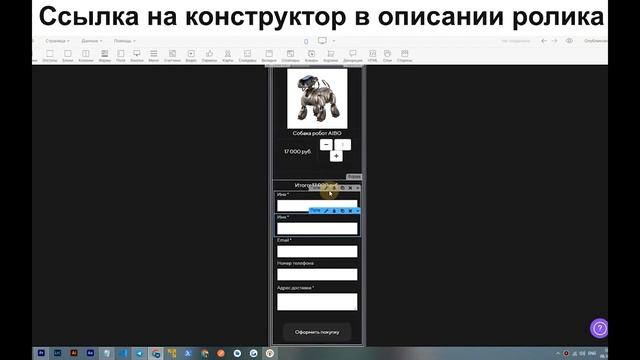The image size is (640, 360).
Task: Open Premiere Pro from the taskbar
Action: [41, 353]
